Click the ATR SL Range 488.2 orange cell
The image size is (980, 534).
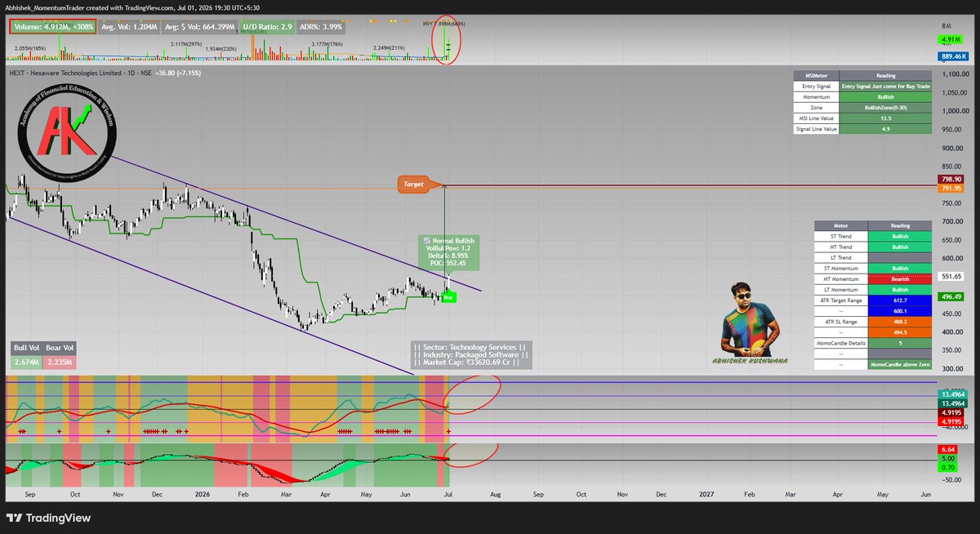[x=900, y=322]
